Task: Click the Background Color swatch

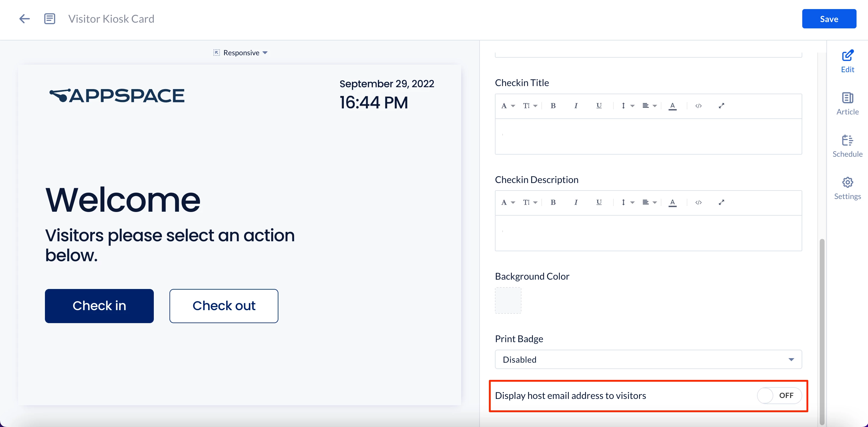Action: tap(508, 300)
